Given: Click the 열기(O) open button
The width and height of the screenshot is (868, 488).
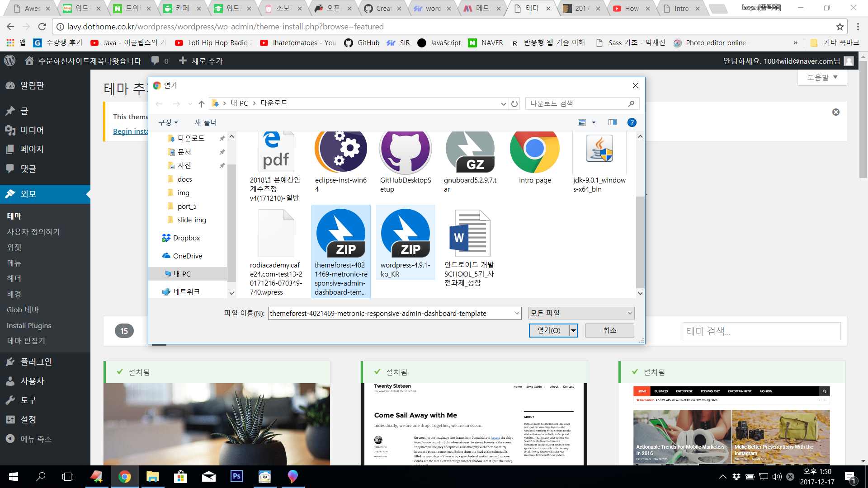Looking at the screenshot, I should 549,330.
